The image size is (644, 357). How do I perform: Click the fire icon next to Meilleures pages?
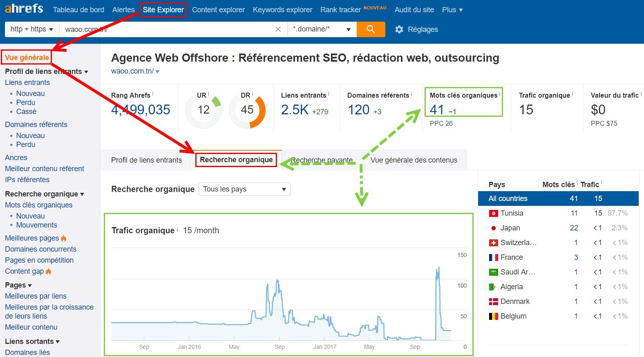63,238
